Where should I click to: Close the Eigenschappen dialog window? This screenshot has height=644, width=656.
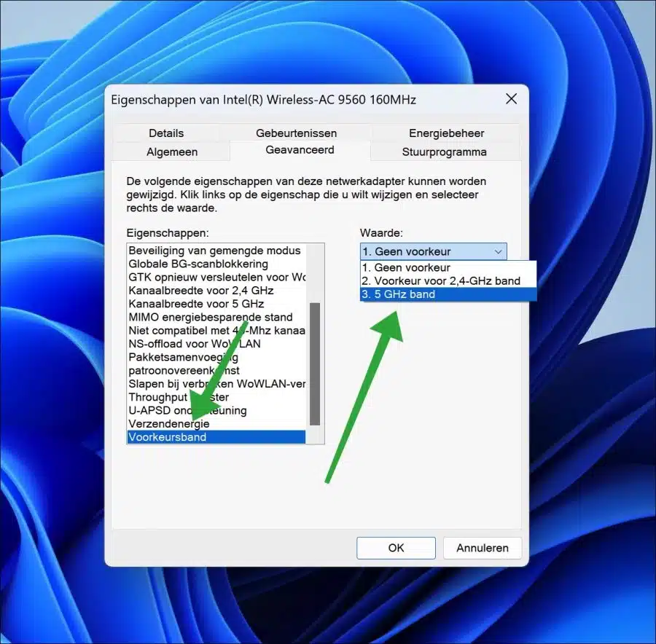tap(511, 99)
